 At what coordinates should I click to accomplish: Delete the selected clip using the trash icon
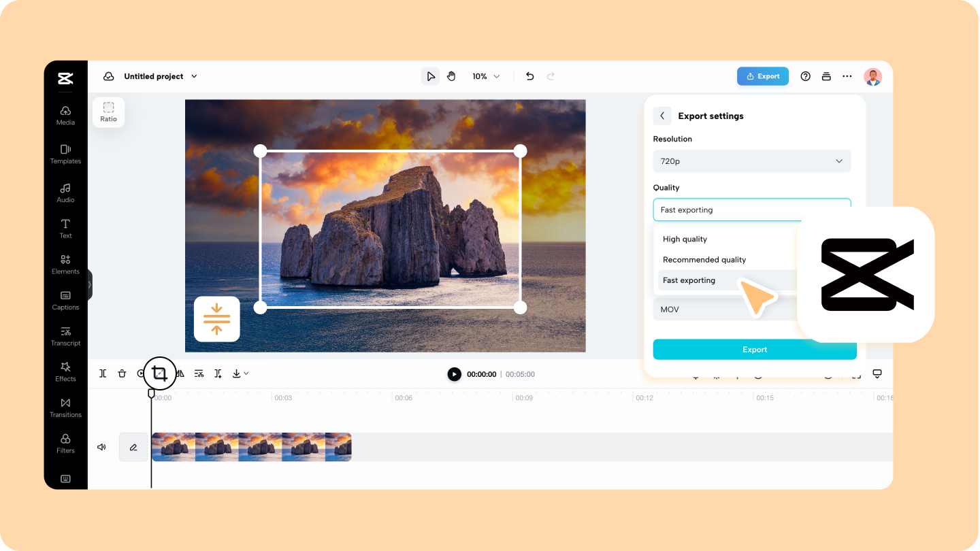click(122, 373)
